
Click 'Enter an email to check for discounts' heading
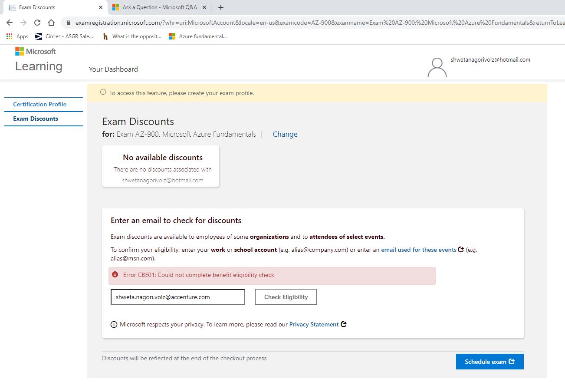tap(176, 221)
